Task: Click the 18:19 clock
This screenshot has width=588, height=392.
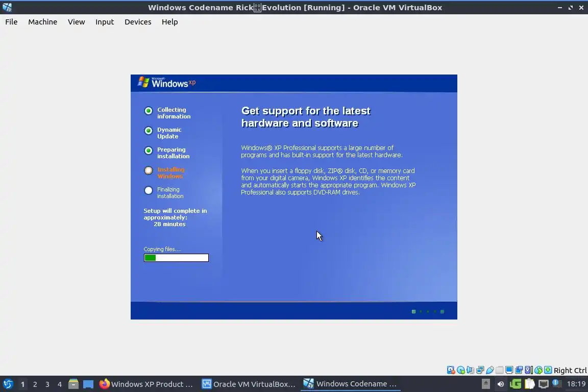Action: (576, 384)
